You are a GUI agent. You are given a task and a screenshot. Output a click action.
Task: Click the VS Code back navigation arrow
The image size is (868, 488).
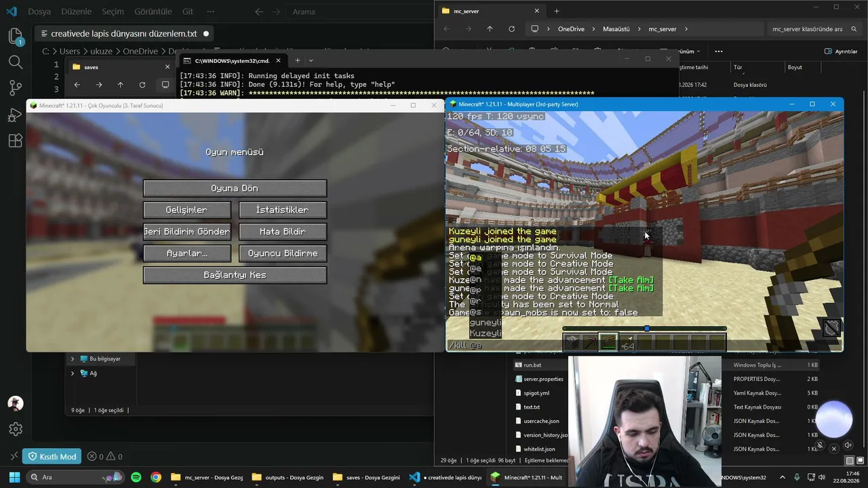[x=259, y=12]
